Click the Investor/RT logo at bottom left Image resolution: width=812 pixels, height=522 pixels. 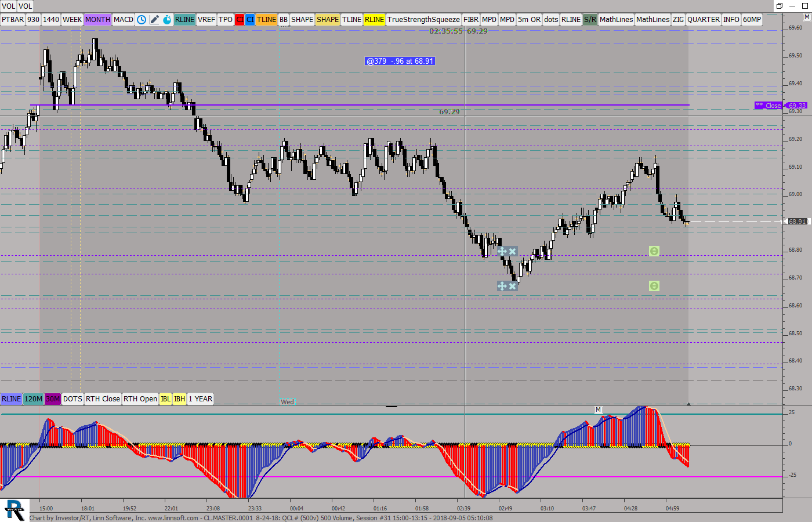(x=14, y=510)
